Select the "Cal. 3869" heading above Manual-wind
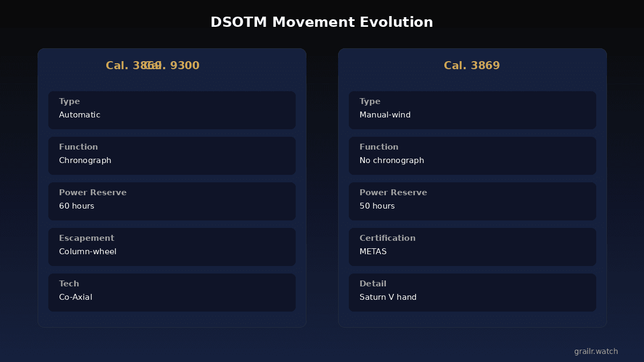The width and height of the screenshot is (644, 362). point(472,66)
